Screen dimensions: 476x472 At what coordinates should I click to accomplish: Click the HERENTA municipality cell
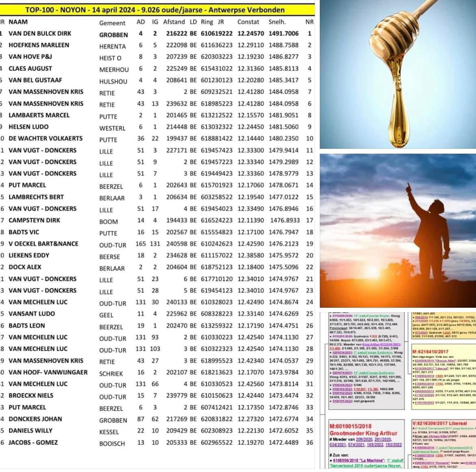pyautogui.click(x=112, y=46)
